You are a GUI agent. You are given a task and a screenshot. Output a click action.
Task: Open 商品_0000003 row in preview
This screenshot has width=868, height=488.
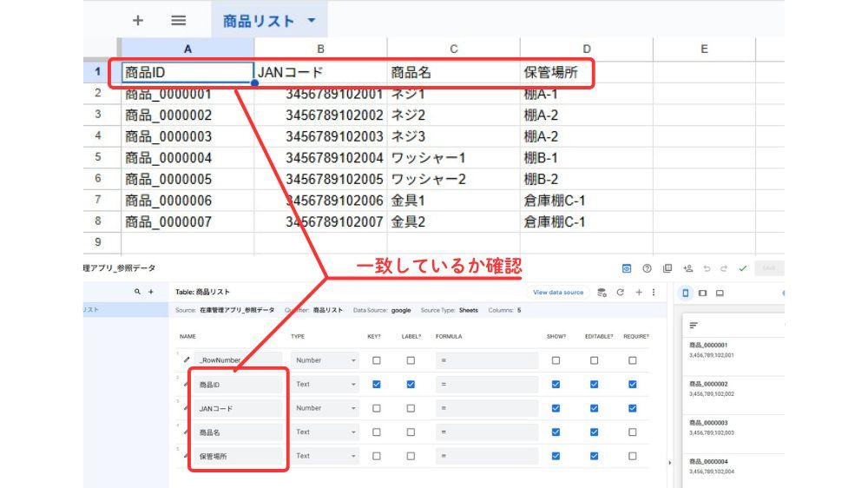(x=733, y=427)
